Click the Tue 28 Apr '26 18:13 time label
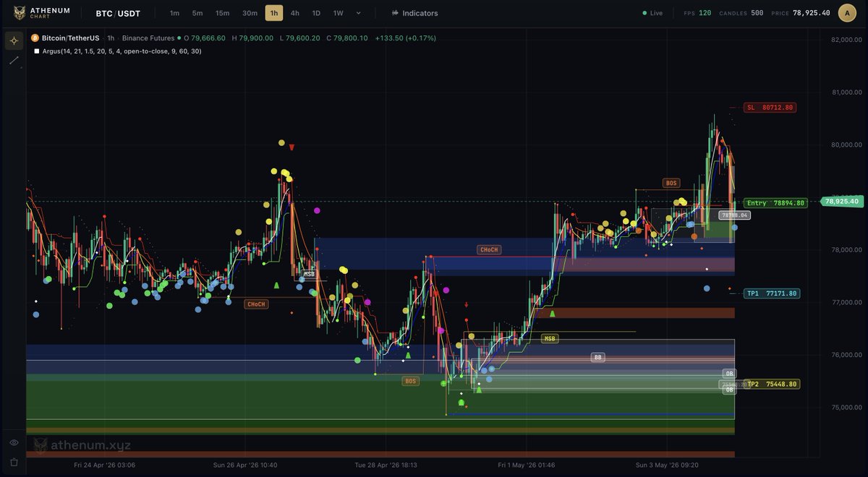Viewport: 868px width, 477px height. pos(386,465)
